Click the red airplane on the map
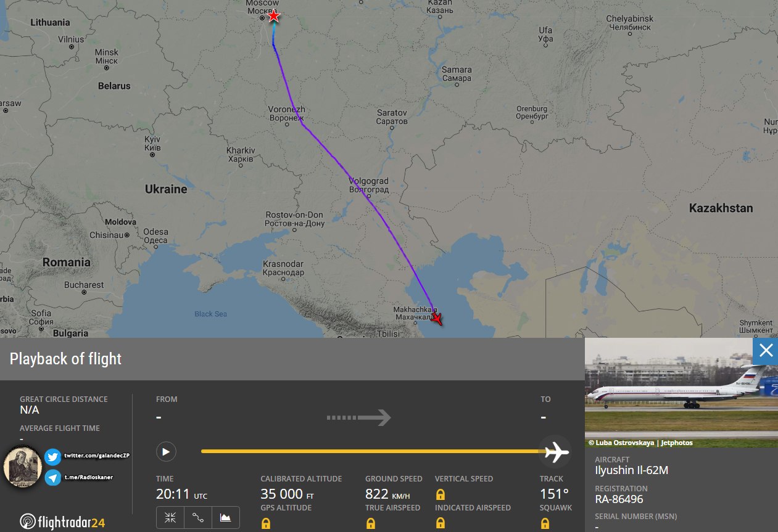The height and width of the screenshot is (532, 778). pos(437,318)
